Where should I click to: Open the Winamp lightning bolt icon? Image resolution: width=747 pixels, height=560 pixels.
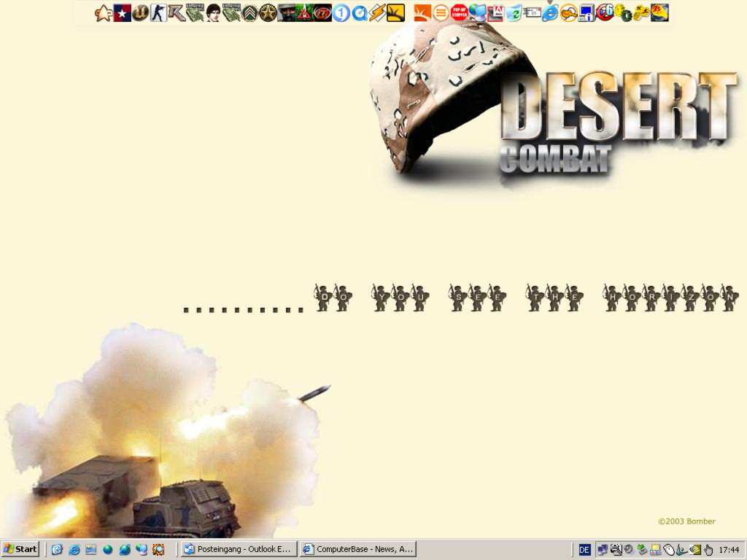tap(377, 13)
